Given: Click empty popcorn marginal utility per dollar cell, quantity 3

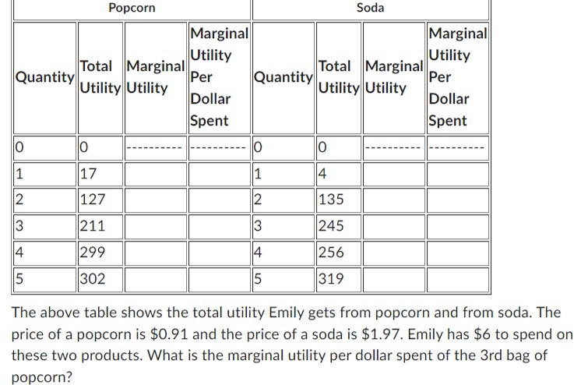Looking at the screenshot, I should click(220, 226).
